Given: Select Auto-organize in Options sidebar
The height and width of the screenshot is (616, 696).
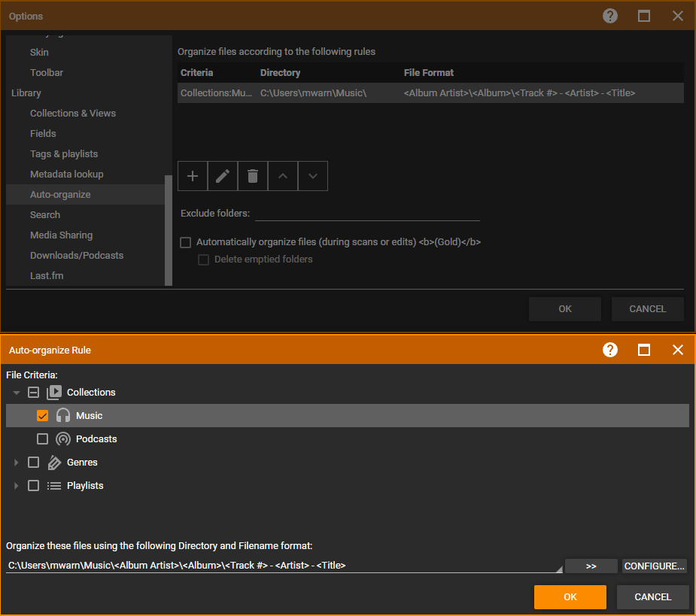Looking at the screenshot, I should click(x=85, y=194).
